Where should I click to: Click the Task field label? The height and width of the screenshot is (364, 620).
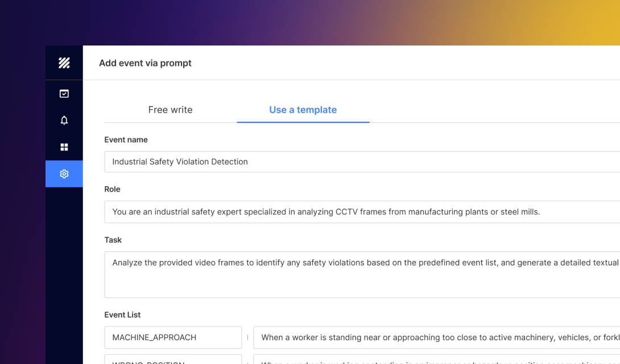coord(113,239)
